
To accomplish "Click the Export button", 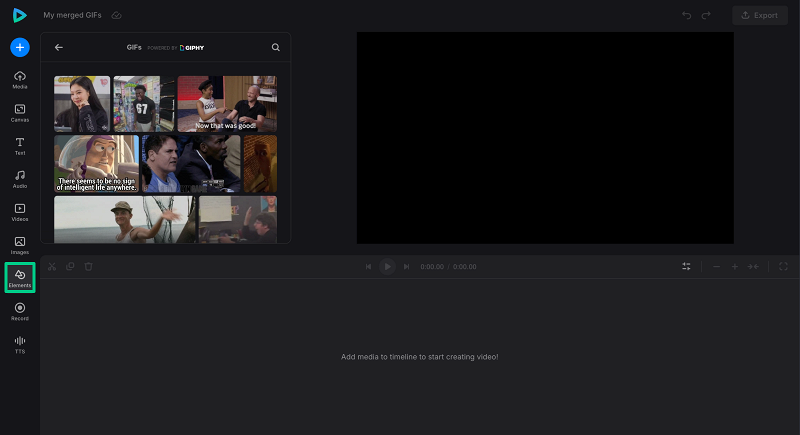I will (x=760, y=15).
